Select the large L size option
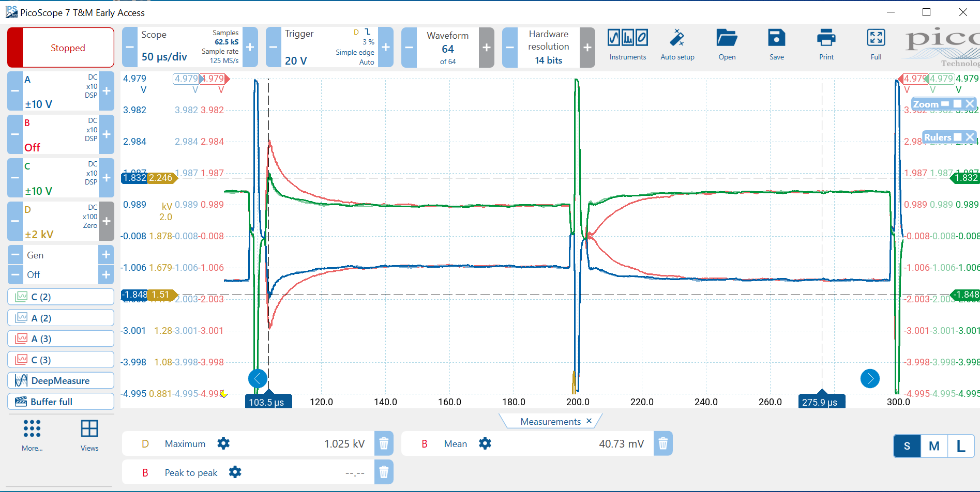 tap(960, 446)
